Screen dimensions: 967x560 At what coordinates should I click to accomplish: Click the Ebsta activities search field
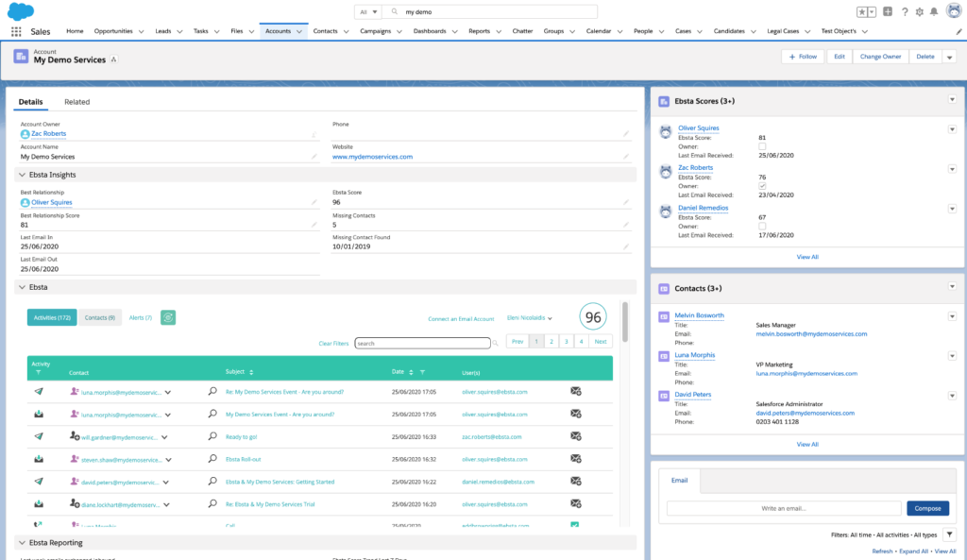[x=422, y=344]
